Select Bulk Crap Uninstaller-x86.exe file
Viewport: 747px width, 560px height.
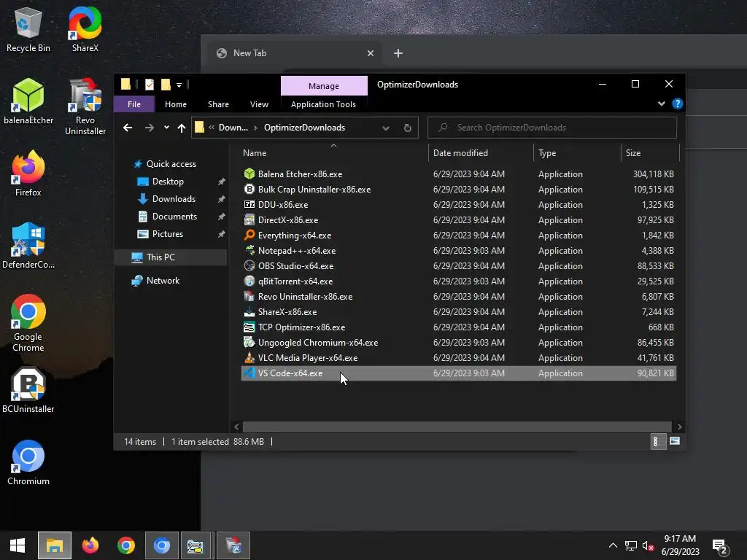click(x=458, y=190)
